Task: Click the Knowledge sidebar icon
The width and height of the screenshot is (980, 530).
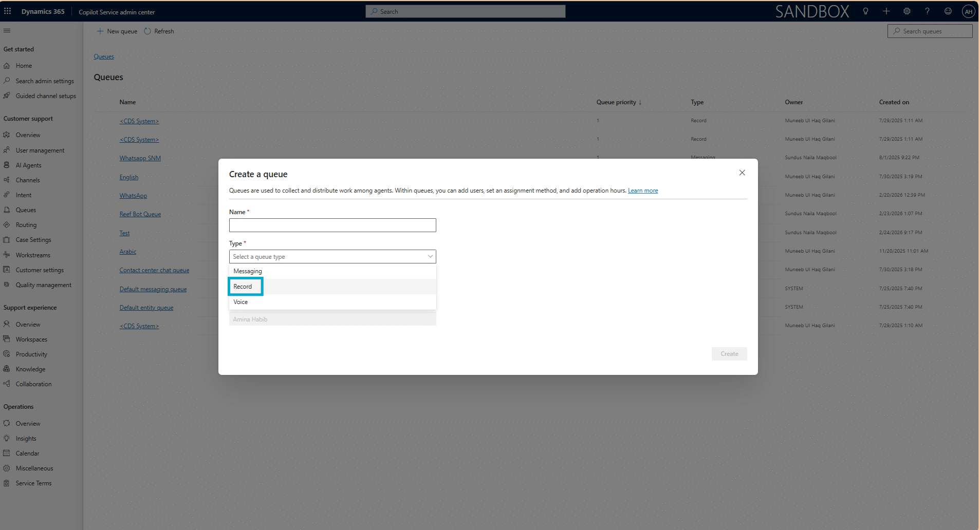Action: [7, 369]
